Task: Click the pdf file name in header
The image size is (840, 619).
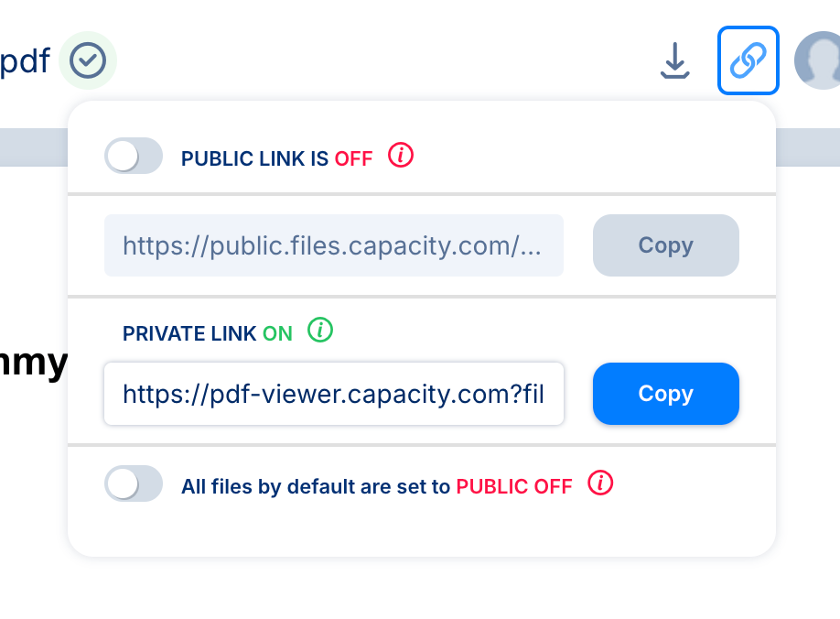Action: [25, 62]
